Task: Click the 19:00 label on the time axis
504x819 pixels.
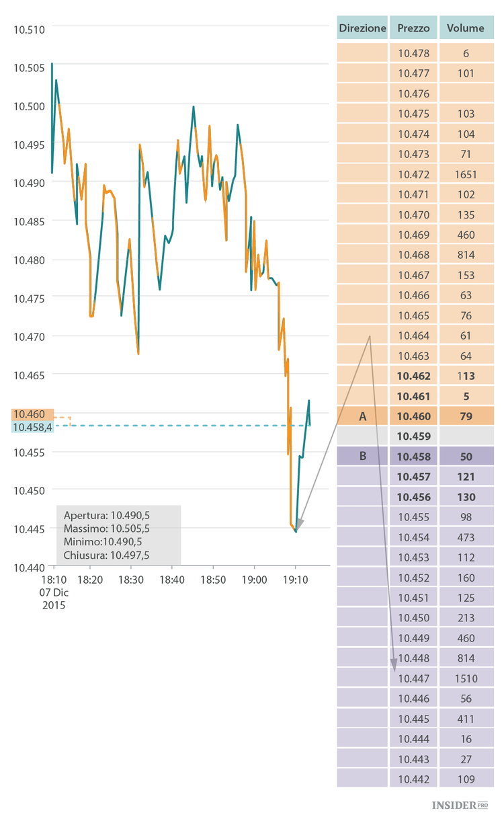Action: click(254, 579)
